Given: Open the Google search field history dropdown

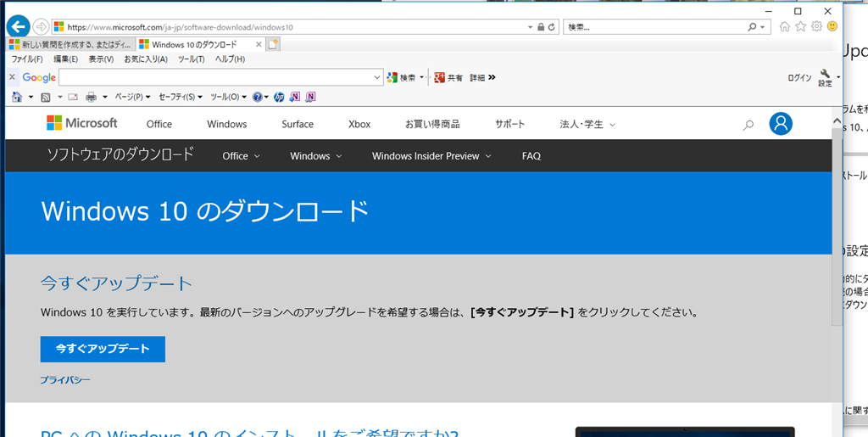Looking at the screenshot, I should point(377,77).
